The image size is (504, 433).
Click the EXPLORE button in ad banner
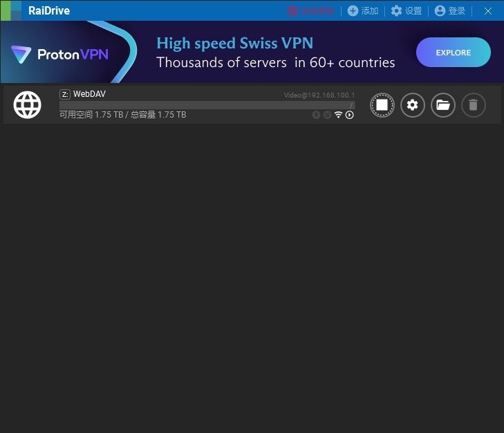coord(454,53)
